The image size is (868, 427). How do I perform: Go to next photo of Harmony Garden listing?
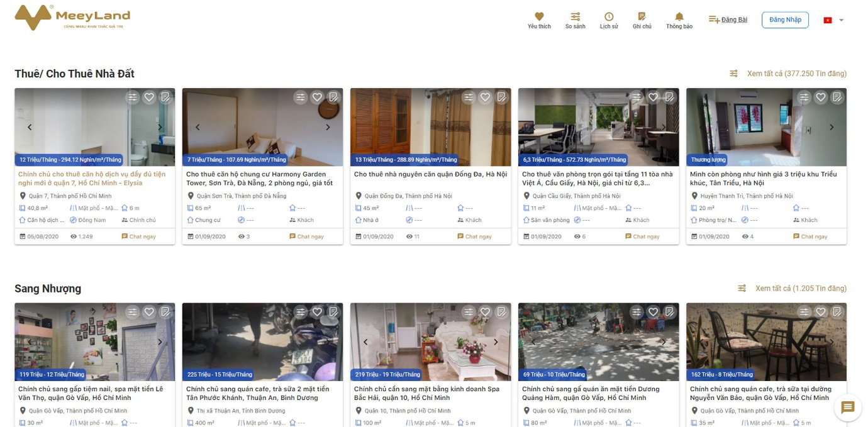tap(328, 127)
